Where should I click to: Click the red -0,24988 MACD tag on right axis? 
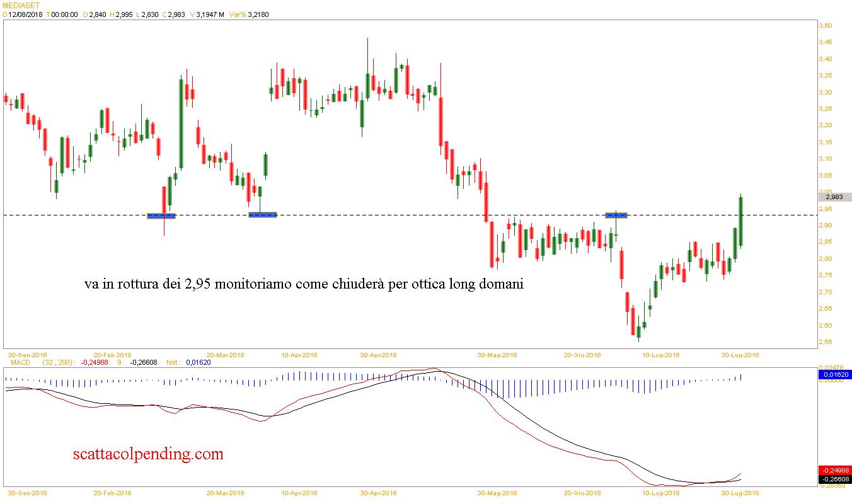tap(834, 470)
